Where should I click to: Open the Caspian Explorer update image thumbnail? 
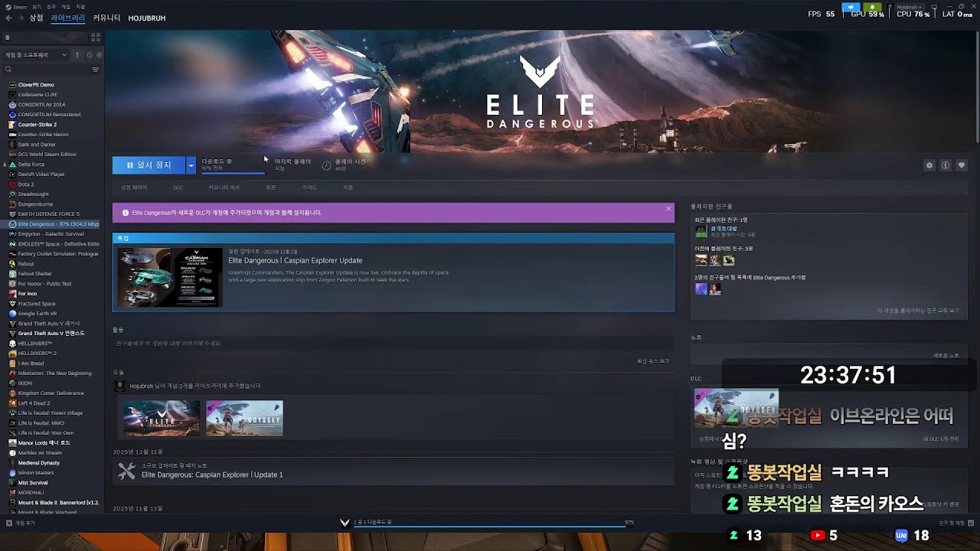170,277
